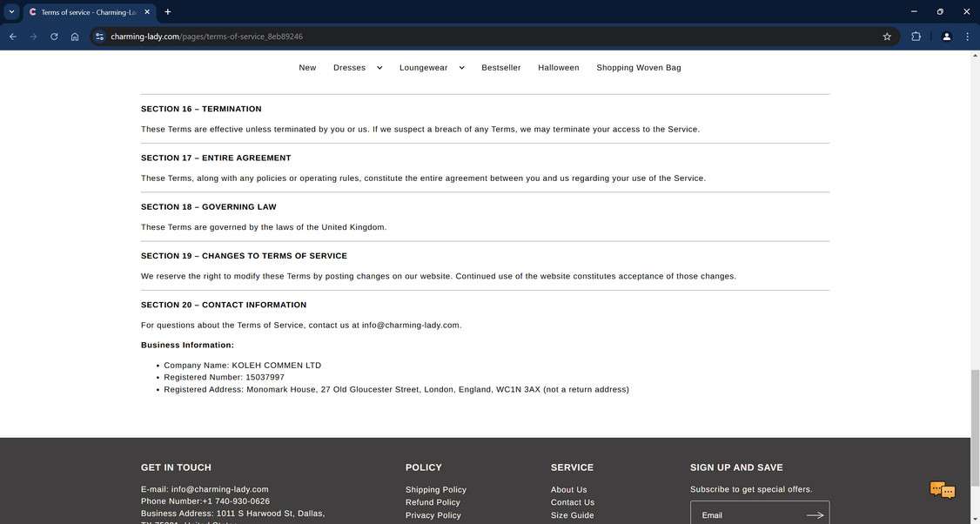The height and width of the screenshot is (524, 980).
Task: Restore down the Chrome window
Action: click(940, 11)
